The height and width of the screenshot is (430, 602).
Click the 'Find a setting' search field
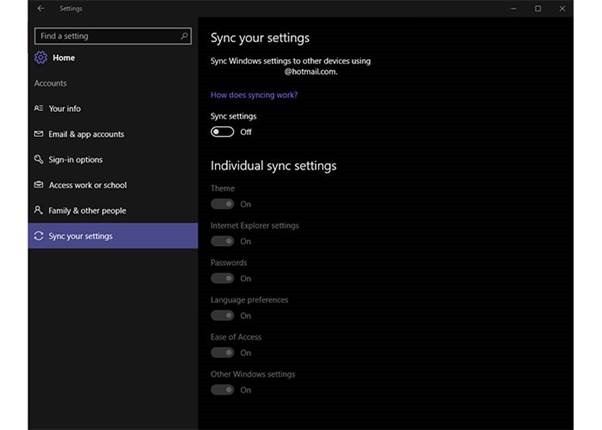pyautogui.click(x=105, y=36)
